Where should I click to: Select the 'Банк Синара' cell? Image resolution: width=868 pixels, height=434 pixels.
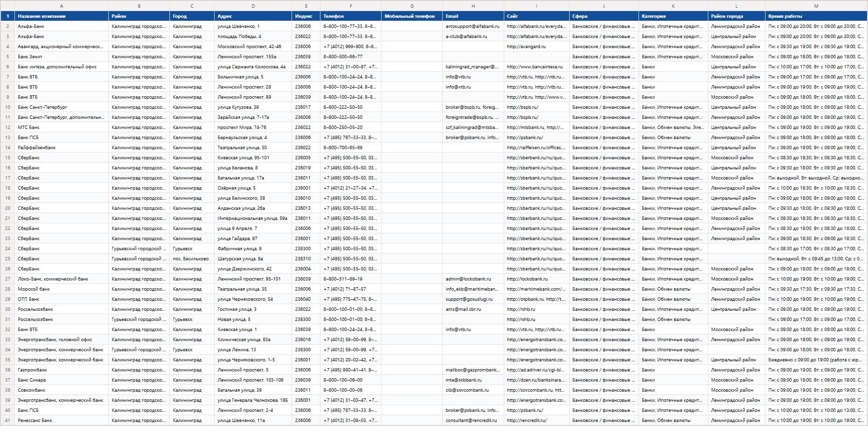tap(62, 380)
